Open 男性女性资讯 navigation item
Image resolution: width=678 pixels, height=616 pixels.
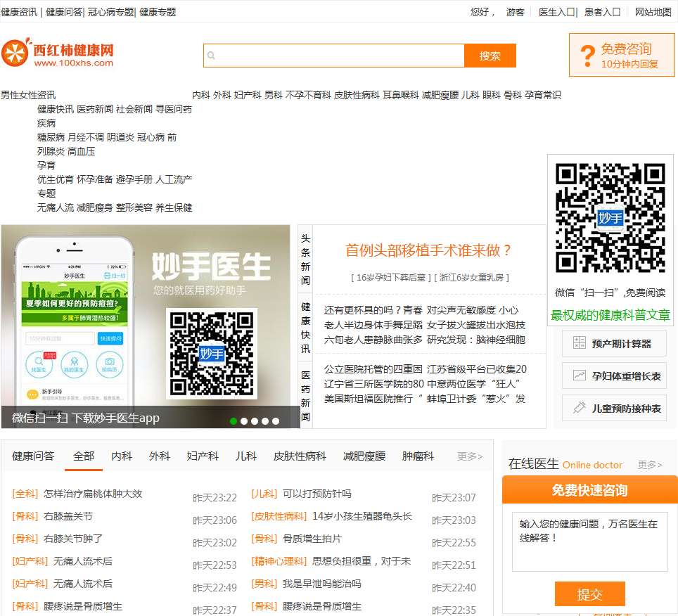pos(28,95)
